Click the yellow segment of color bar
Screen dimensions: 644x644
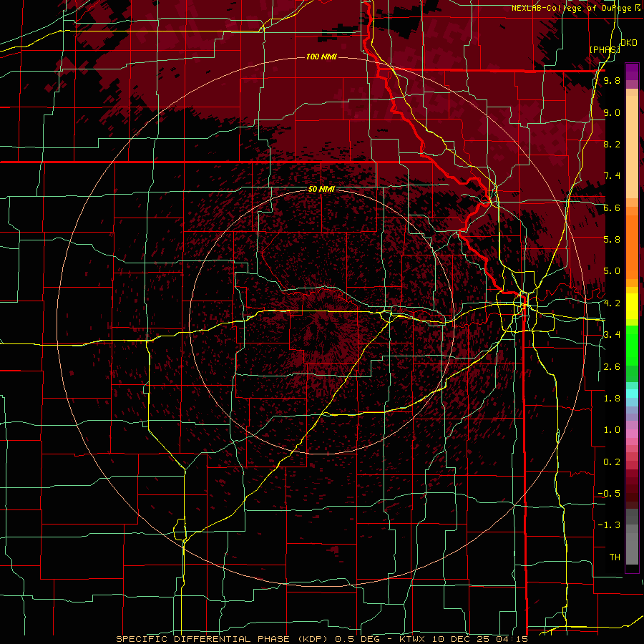tap(632, 306)
